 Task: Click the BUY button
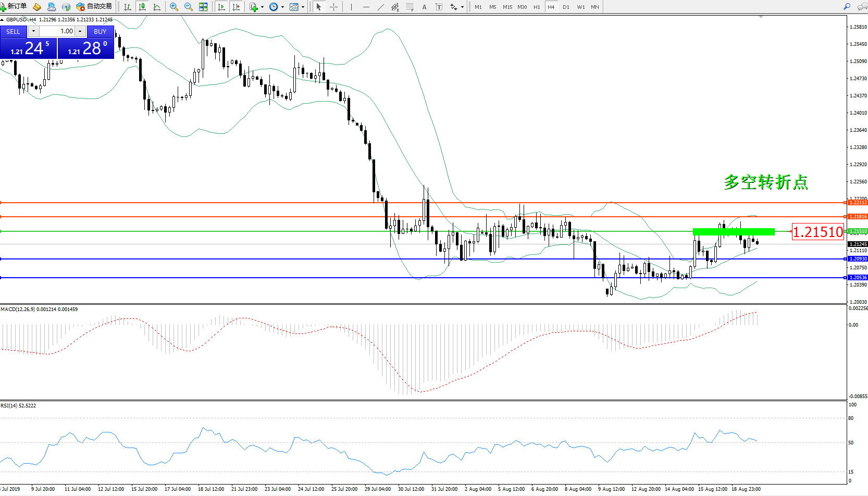pos(100,31)
